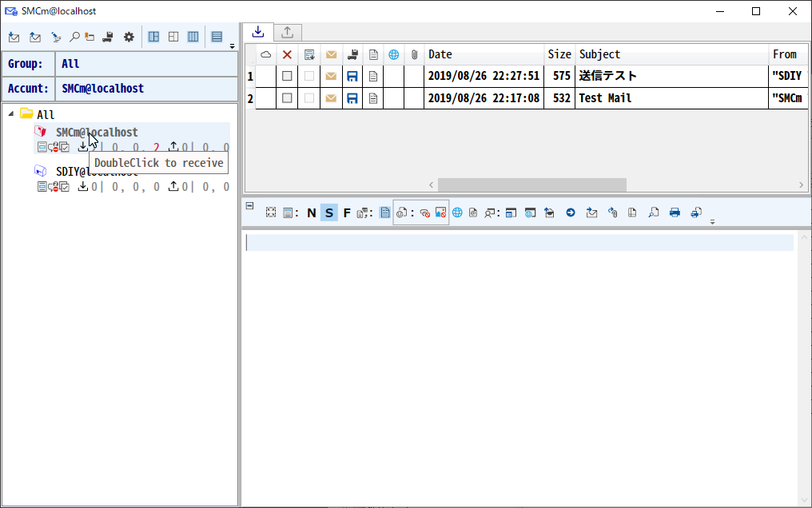Viewport: 812px width, 508px height.
Task: Switch to the sent mail upload tab
Action: pos(288,33)
